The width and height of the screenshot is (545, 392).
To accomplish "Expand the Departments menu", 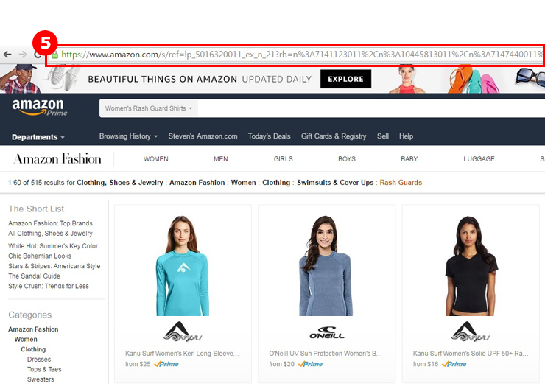I will click(38, 137).
